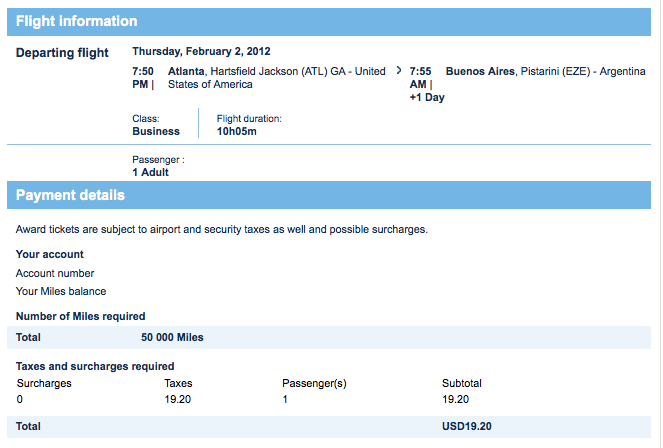Image resolution: width=663 pixels, height=448 pixels.
Task: Click the 7:50 PM departure time
Action: pos(143,77)
